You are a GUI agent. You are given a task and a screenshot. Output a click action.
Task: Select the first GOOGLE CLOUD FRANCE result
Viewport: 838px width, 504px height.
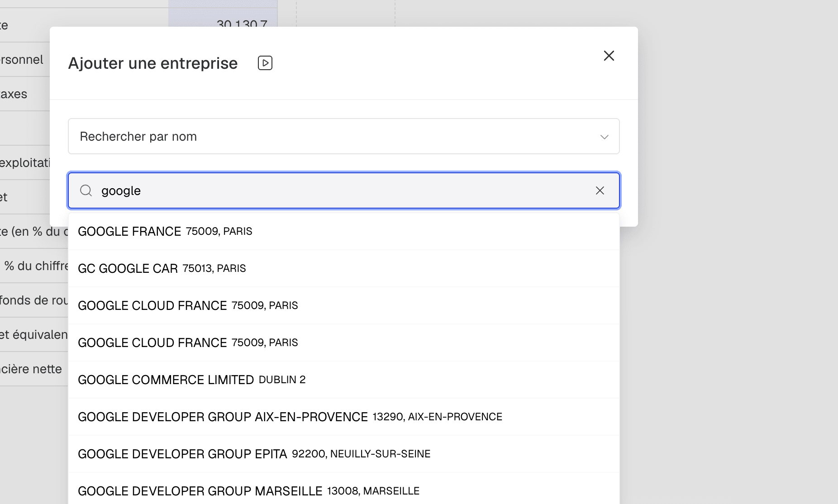tap(344, 305)
